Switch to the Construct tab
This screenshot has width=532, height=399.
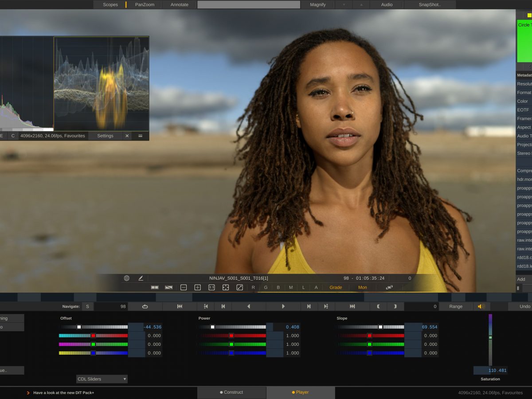[232, 392]
